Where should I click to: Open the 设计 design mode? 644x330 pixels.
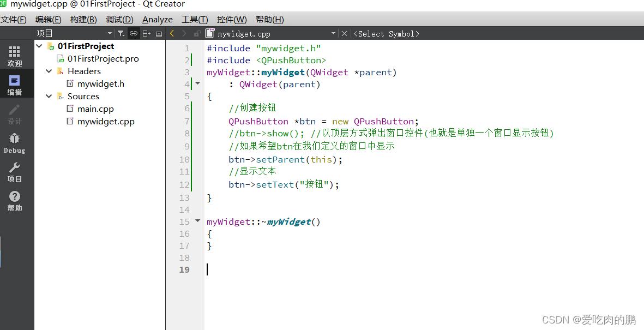[14, 114]
